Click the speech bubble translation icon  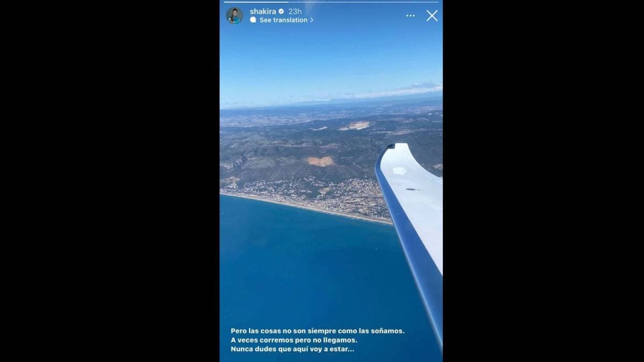[x=253, y=20]
